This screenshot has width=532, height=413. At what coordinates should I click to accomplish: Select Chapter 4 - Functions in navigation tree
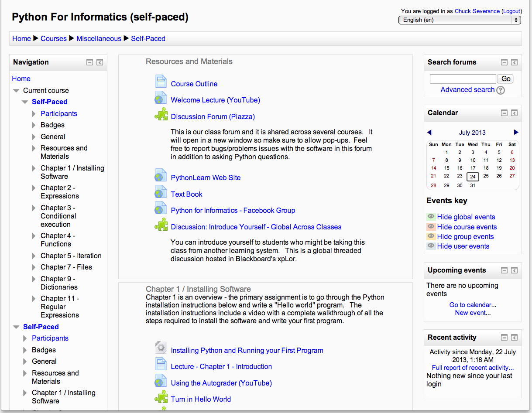click(58, 240)
